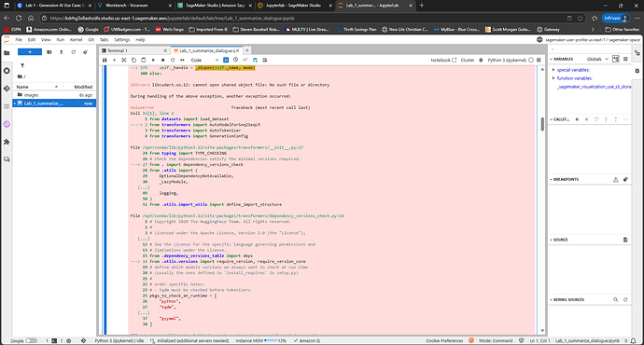Click Cookie Preferences in the status bar
The height and width of the screenshot is (345, 644).
pos(444,341)
